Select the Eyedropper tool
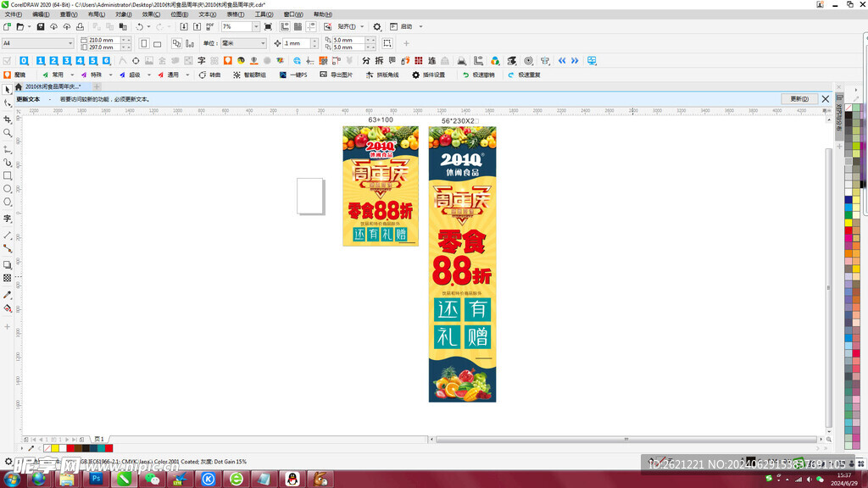Screen dimensions: 868x488 (8, 295)
